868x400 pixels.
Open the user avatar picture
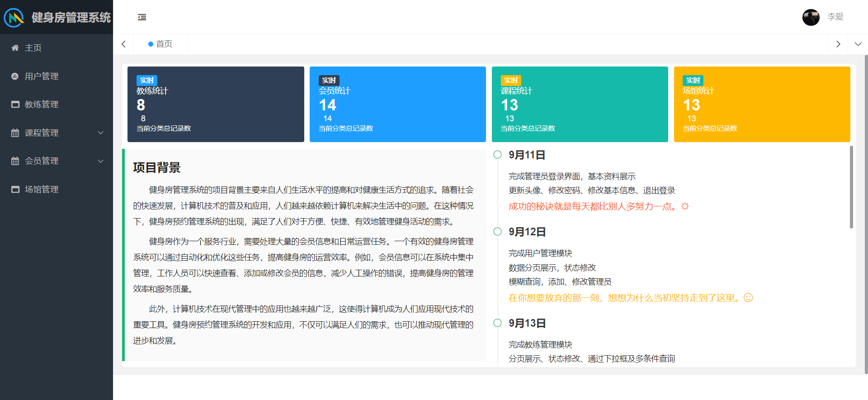click(811, 17)
